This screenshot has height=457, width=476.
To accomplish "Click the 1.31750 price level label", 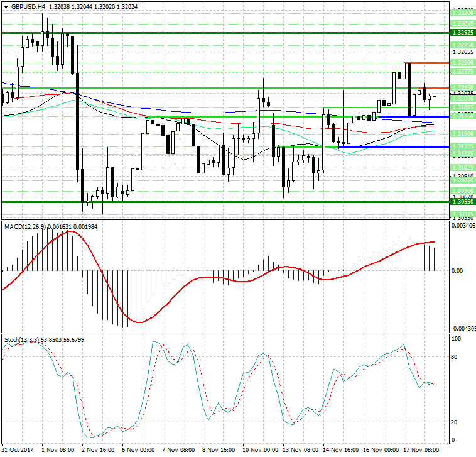I will point(462,116).
